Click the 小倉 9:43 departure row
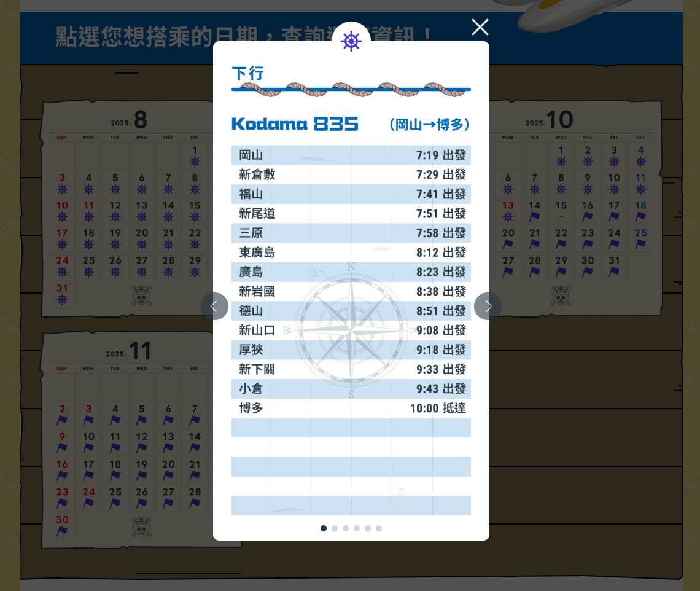Image resolution: width=700 pixels, height=591 pixels. click(351, 389)
